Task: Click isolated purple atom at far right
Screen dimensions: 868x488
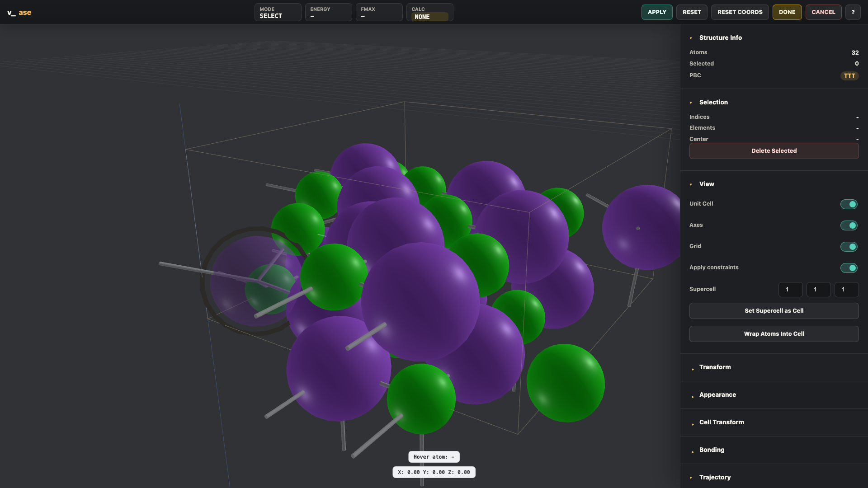Action: click(642, 227)
